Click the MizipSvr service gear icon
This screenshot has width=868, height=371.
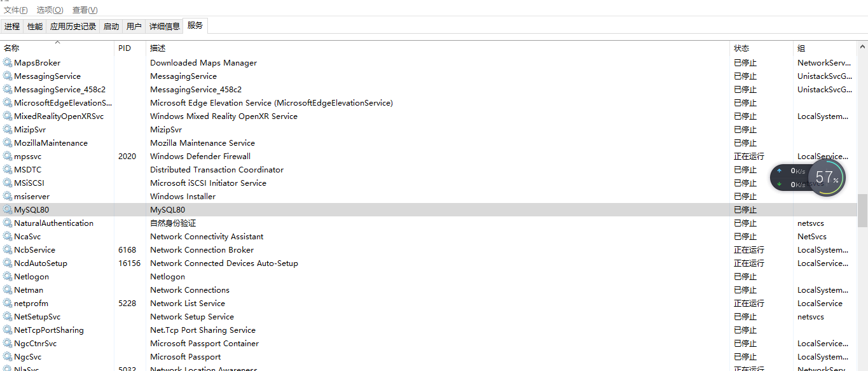click(8, 129)
